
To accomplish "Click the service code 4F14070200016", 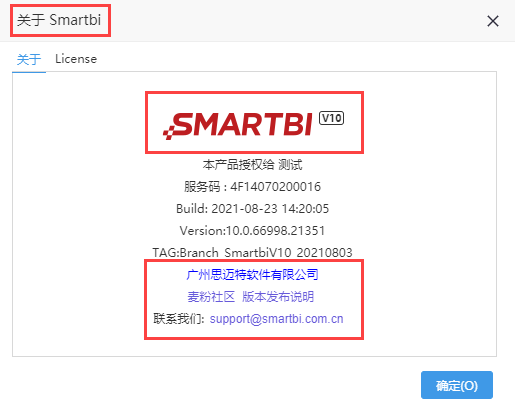I will (x=275, y=187).
